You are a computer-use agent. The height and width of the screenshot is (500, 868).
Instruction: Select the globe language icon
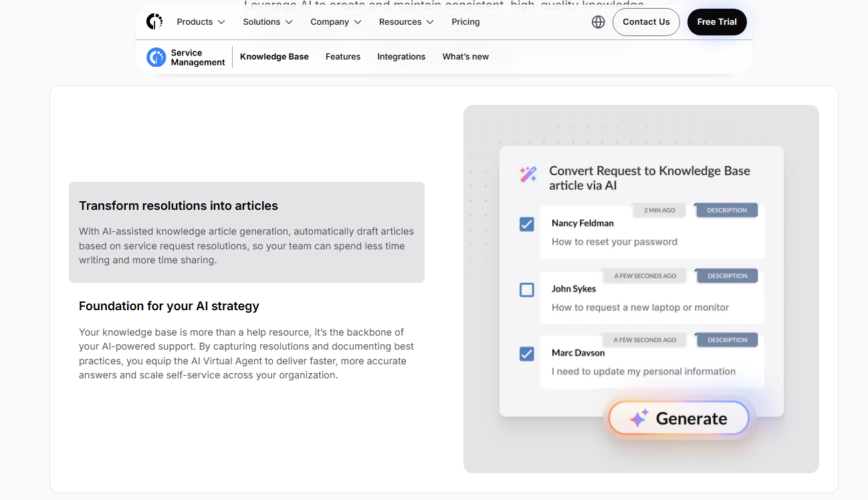(599, 22)
